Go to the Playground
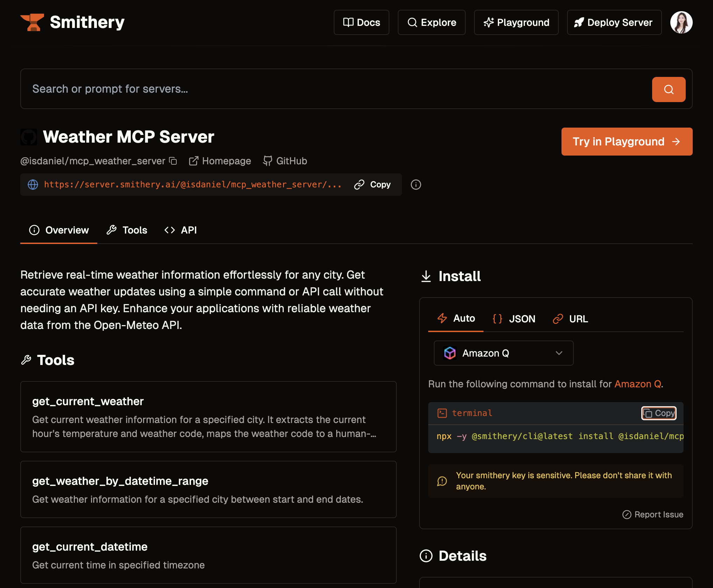This screenshot has height=588, width=713. (x=516, y=22)
